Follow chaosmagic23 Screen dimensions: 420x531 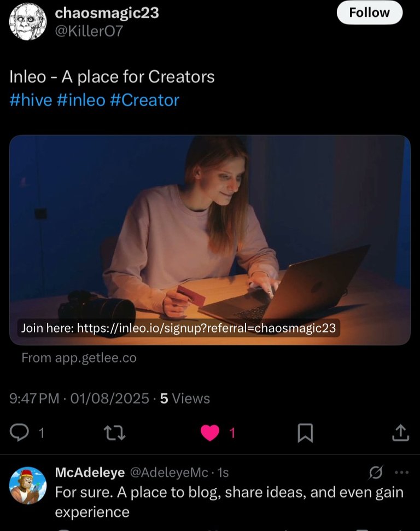point(369,13)
